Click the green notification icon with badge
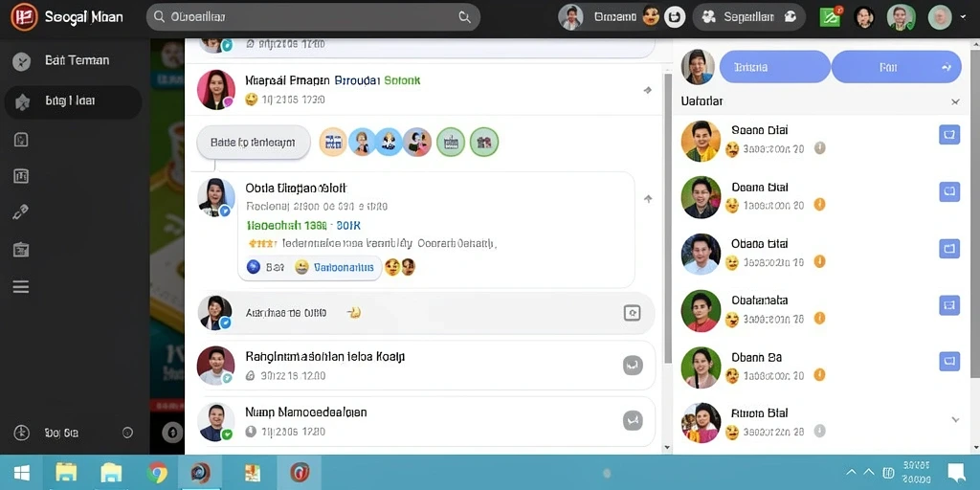Viewport: 980px width, 490px height. (x=832, y=16)
